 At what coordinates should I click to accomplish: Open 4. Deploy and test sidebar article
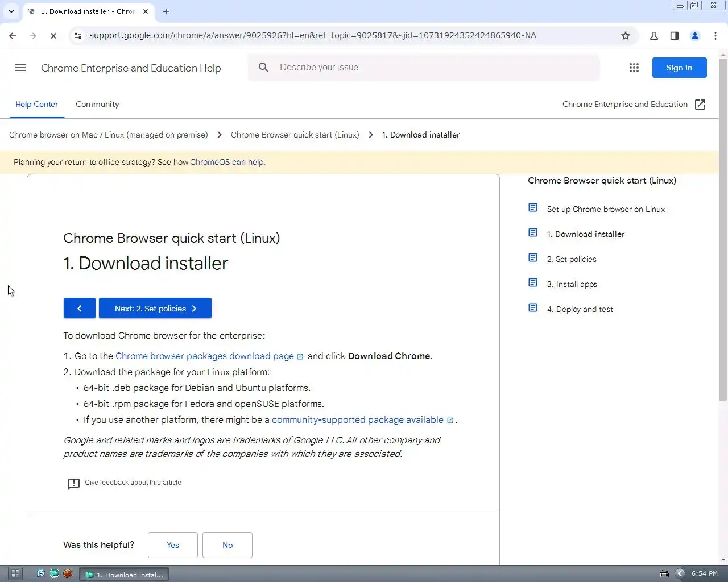click(x=580, y=309)
